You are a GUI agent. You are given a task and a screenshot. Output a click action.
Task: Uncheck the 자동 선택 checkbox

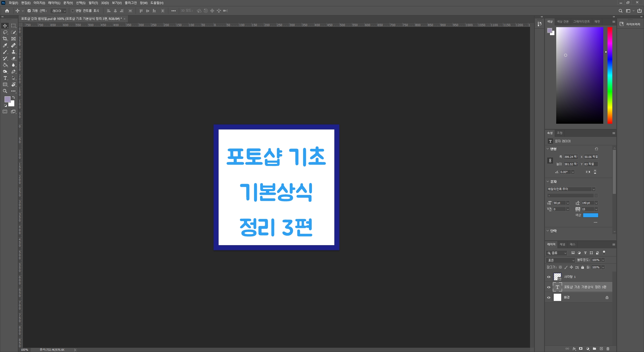coord(29,11)
